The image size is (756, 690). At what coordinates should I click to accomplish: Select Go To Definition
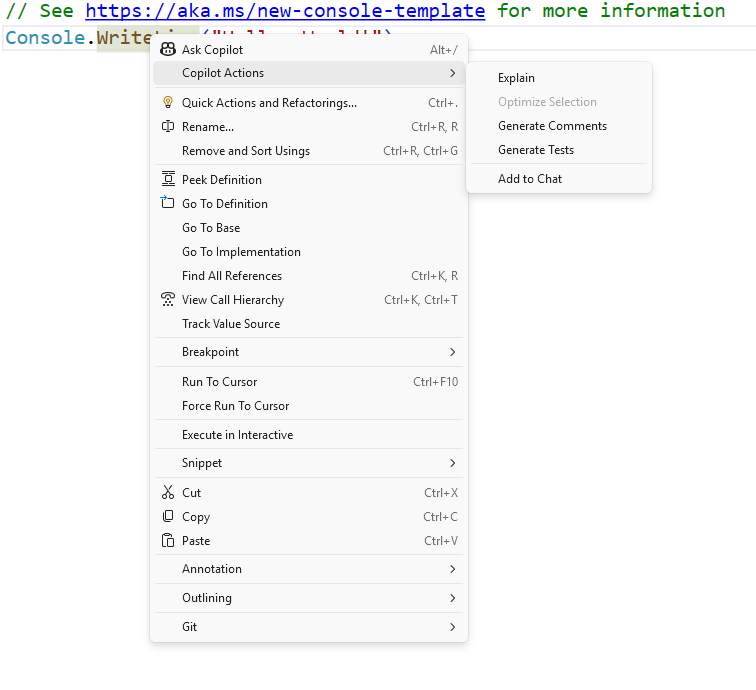[x=309, y=204]
